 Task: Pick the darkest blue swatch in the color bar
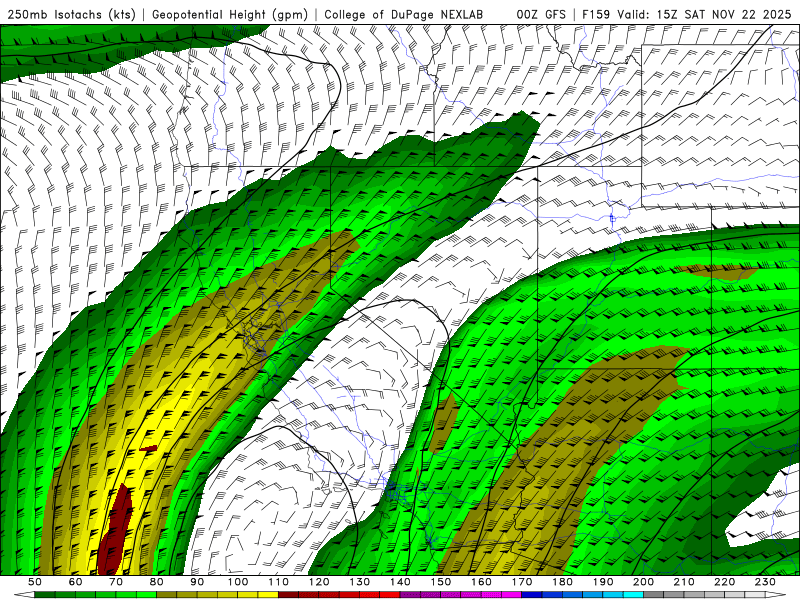[x=532, y=594]
